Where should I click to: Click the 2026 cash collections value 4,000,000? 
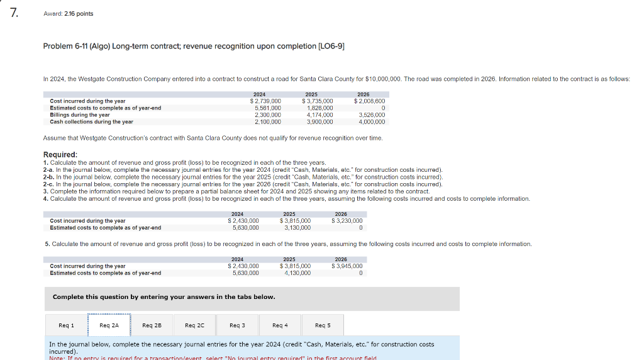click(x=372, y=122)
